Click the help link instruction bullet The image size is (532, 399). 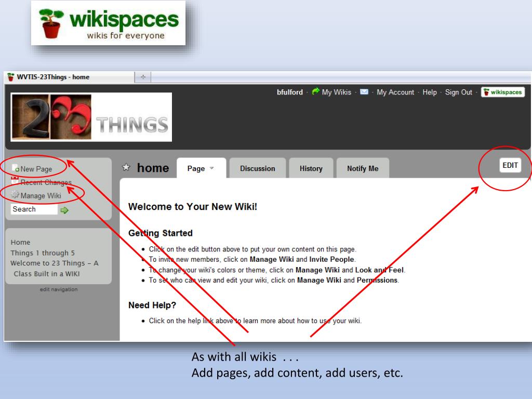[x=255, y=321]
